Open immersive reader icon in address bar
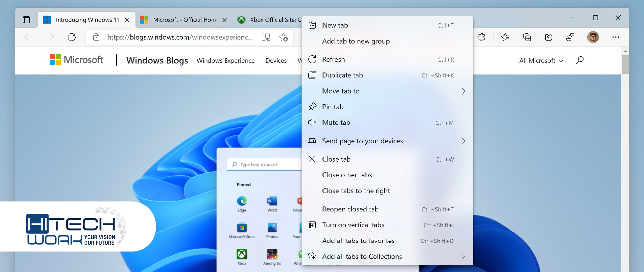Screen dimensions: 644x272 [x=266, y=37]
